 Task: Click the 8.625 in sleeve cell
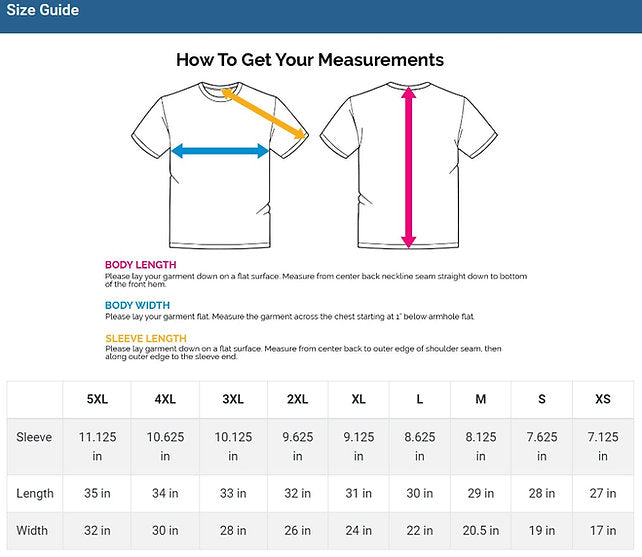pos(420,446)
